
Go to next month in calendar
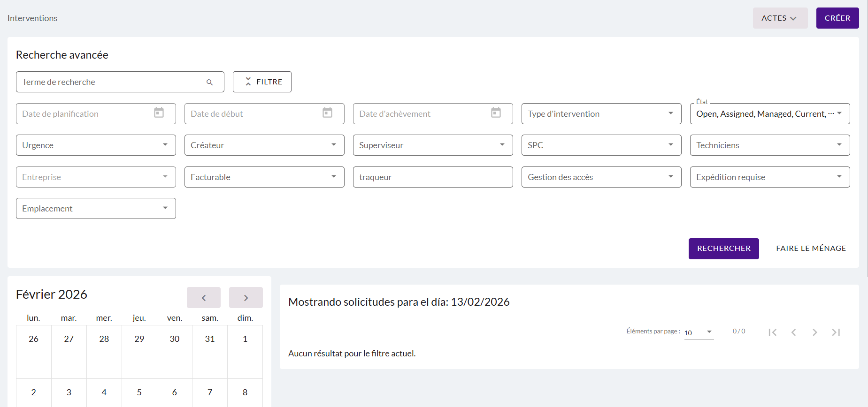point(246,298)
